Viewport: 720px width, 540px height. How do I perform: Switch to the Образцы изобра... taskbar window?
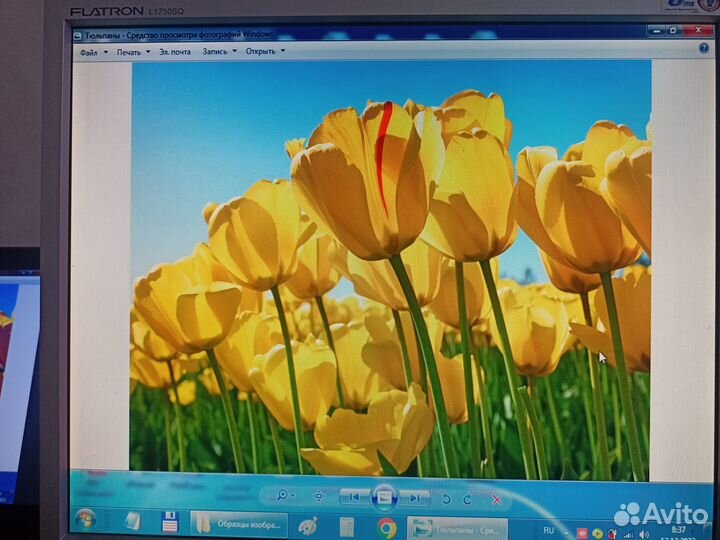[x=239, y=524]
